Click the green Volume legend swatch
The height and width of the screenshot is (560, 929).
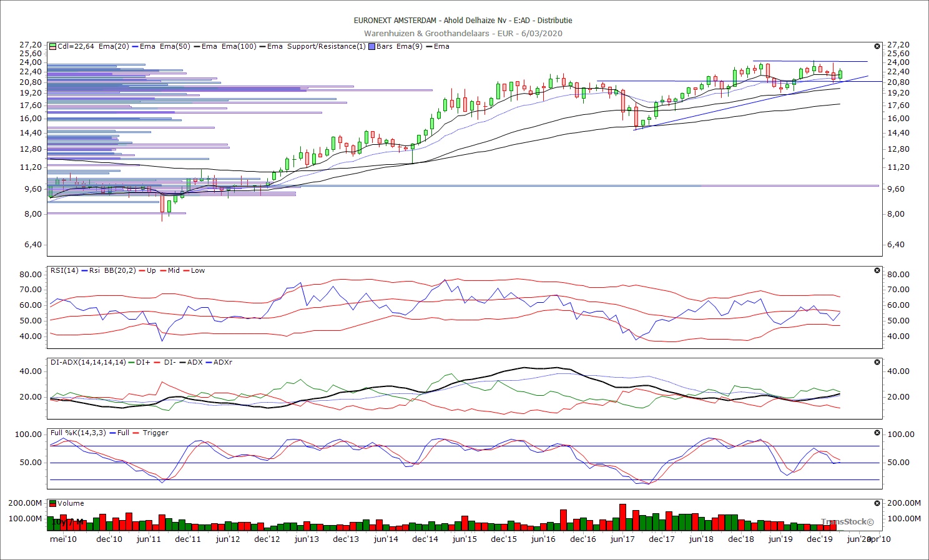53,503
